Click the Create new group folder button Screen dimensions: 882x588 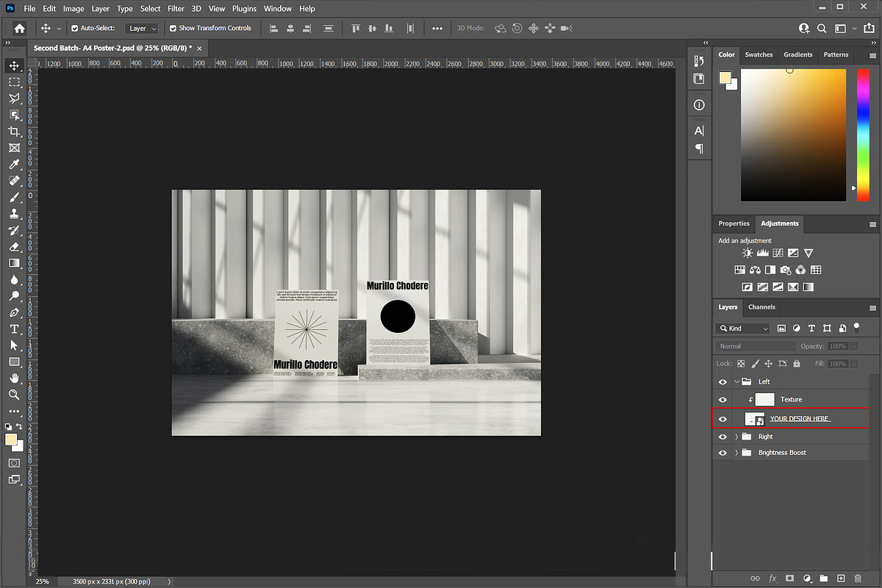[x=824, y=578]
